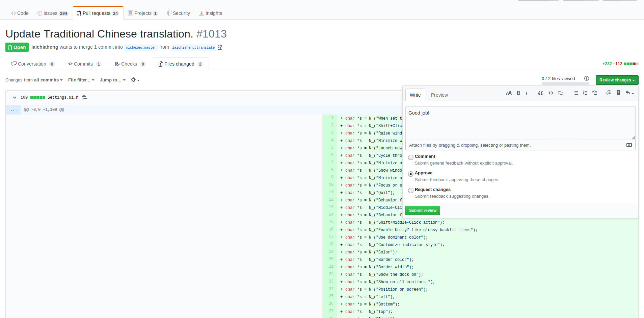Image resolution: width=644 pixels, height=318 pixels.
Task: Open the Changes from all commits dropdown
Action: click(x=34, y=80)
